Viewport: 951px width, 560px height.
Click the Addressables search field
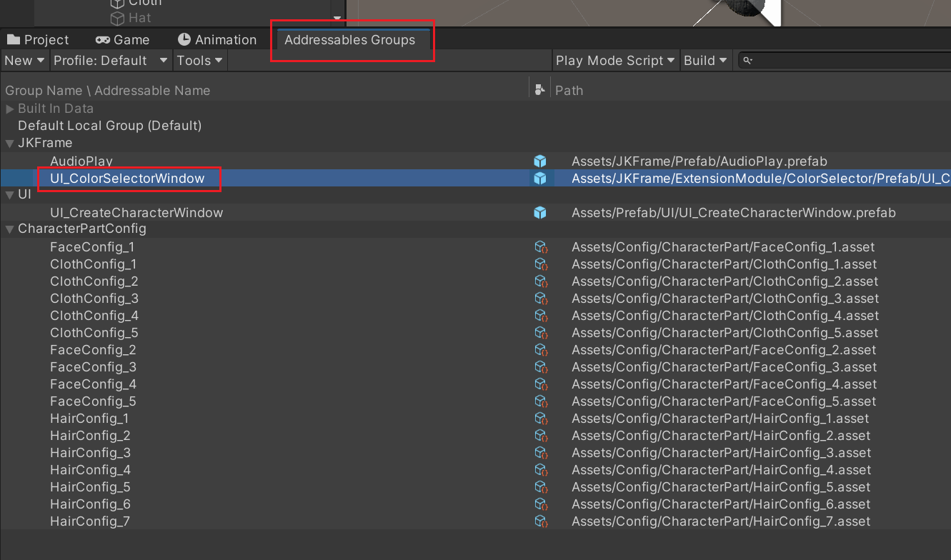tap(846, 61)
